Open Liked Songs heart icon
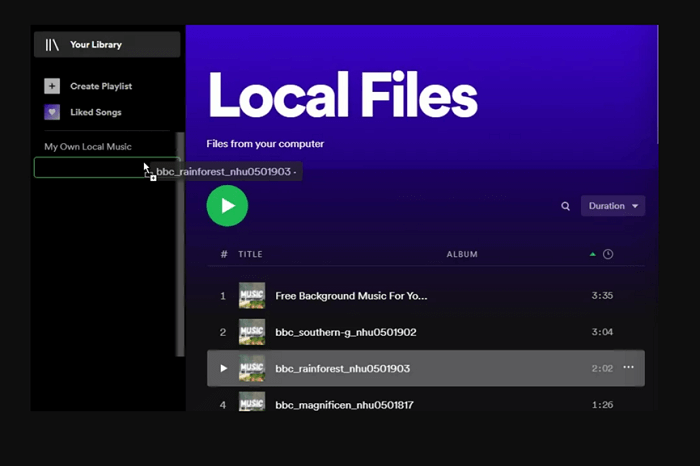 [x=52, y=113]
